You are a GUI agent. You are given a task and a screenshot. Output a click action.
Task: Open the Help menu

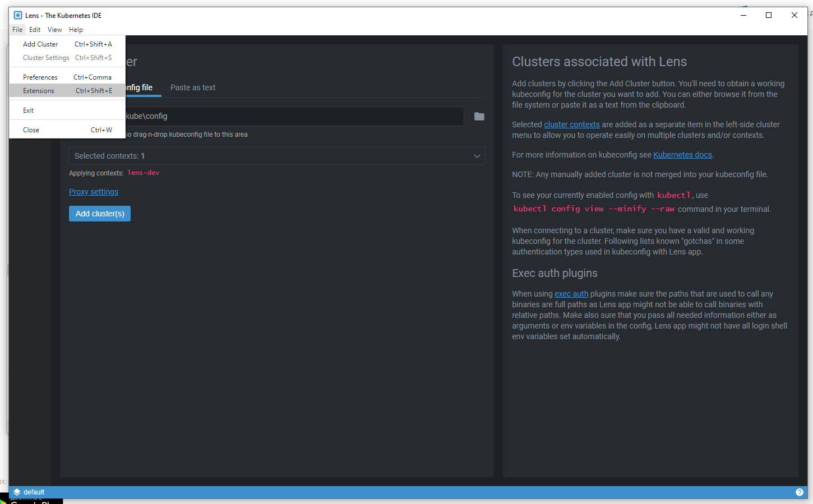(x=76, y=29)
